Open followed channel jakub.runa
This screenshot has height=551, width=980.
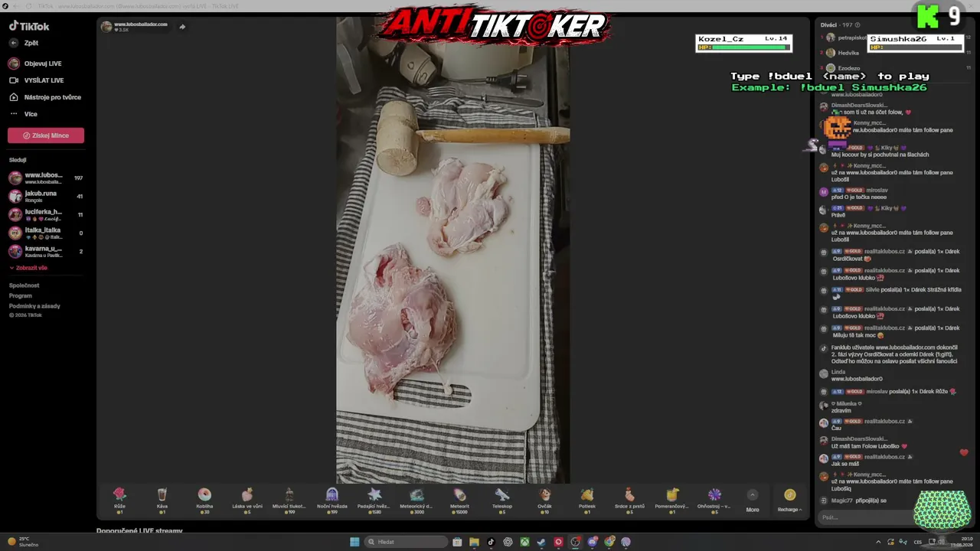(46, 197)
